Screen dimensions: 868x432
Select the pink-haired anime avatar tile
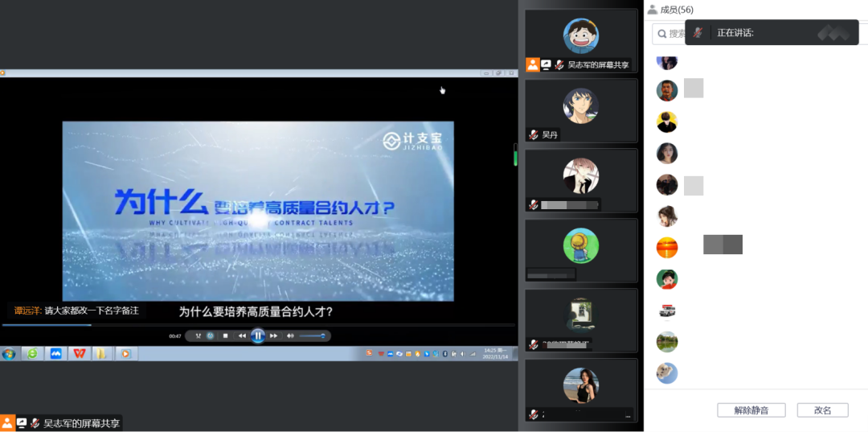pyautogui.click(x=581, y=175)
